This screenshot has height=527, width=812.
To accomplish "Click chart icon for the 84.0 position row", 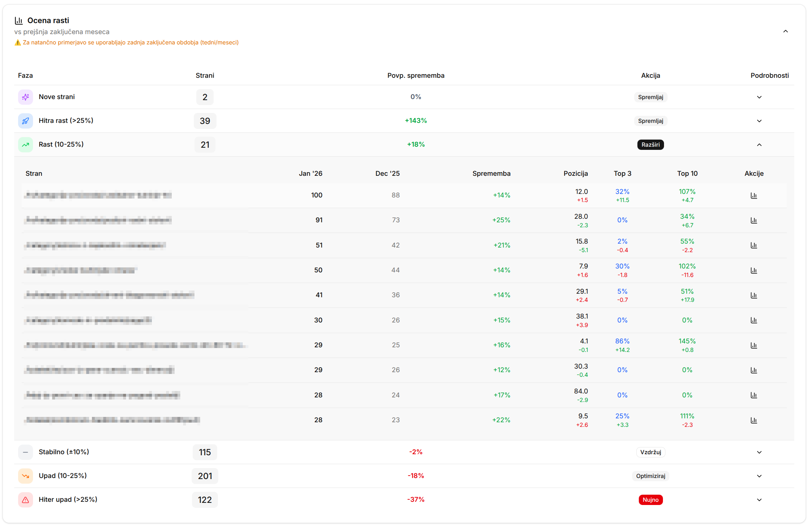I will pos(754,395).
